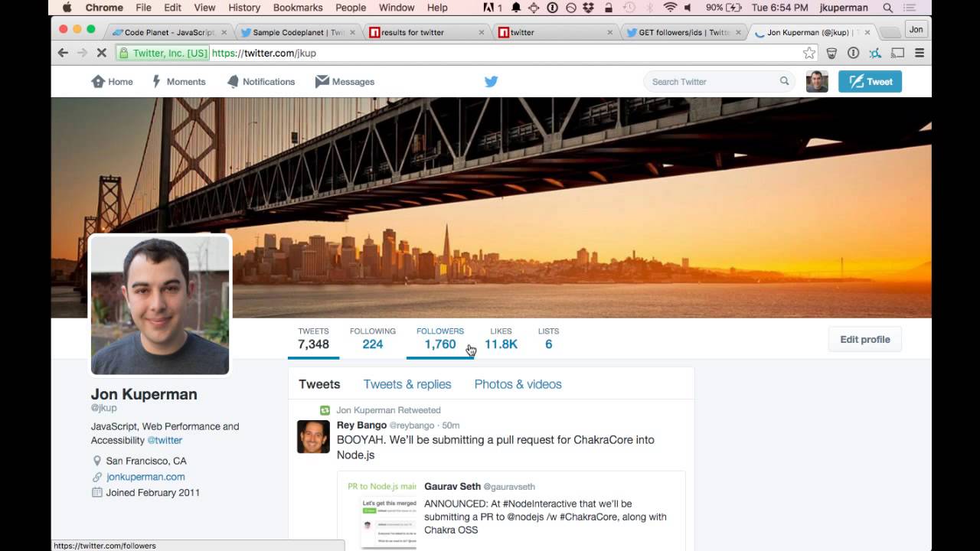Open jonkuperman.com website link
Image resolution: width=980 pixels, height=551 pixels.
(145, 477)
